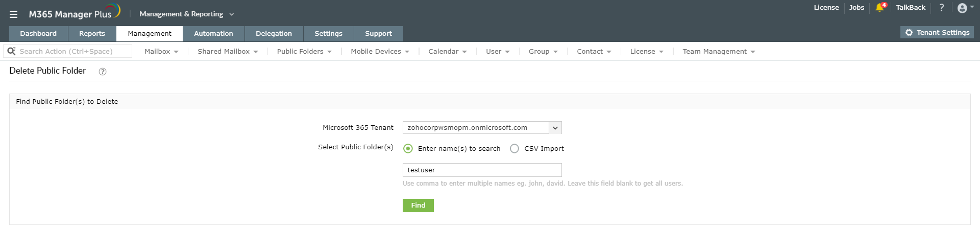The image size is (980, 249).
Task: Open Management & Reporting module switcher
Action: tap(186, 14)
